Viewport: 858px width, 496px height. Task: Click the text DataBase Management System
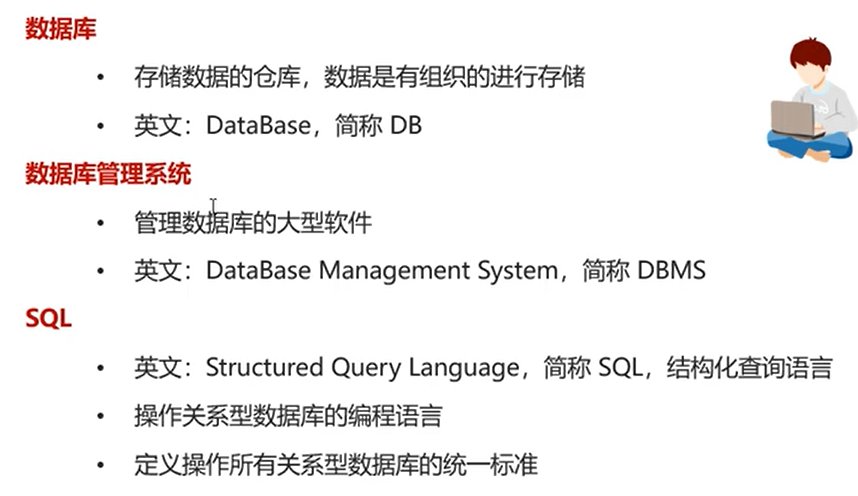point(380,271)
